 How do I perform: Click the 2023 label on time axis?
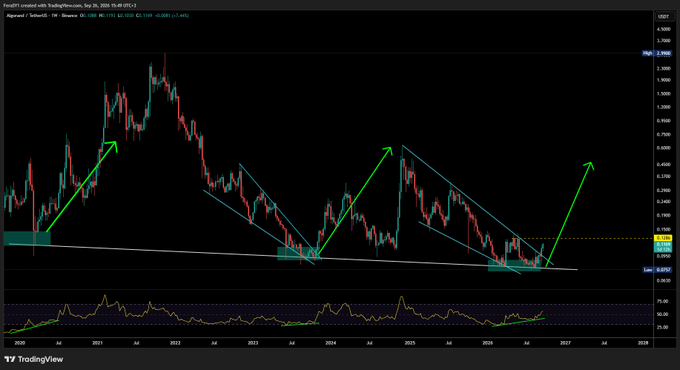click(253, 343)
